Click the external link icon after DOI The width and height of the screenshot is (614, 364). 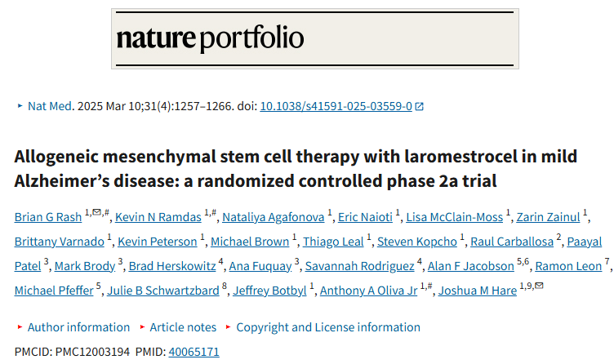coord(420,107)
